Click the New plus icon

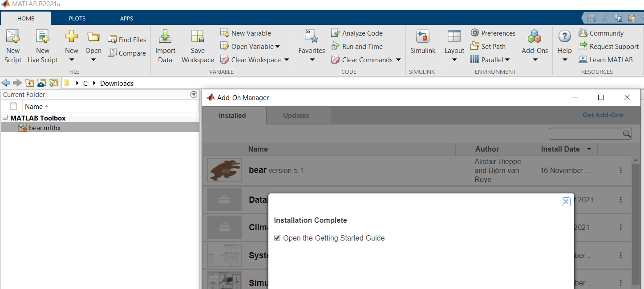(71, 36)
